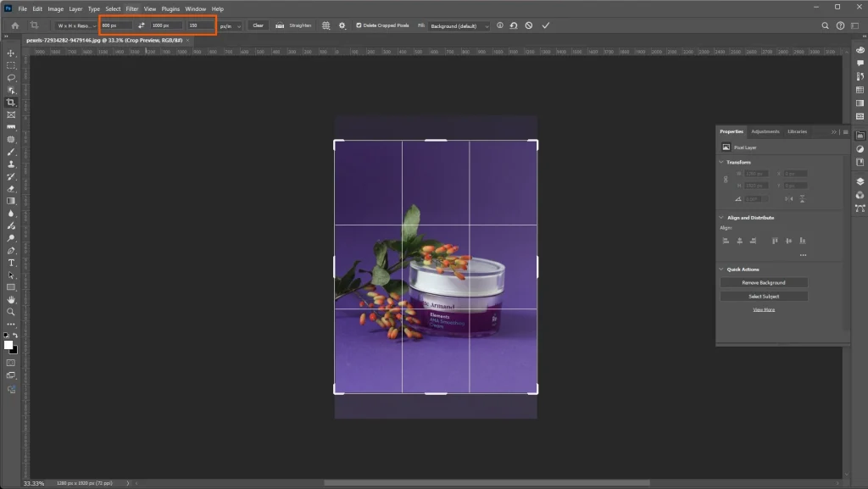Click the Straighten label button
This screenshot has height=489, width=868.
click(300, 25)
